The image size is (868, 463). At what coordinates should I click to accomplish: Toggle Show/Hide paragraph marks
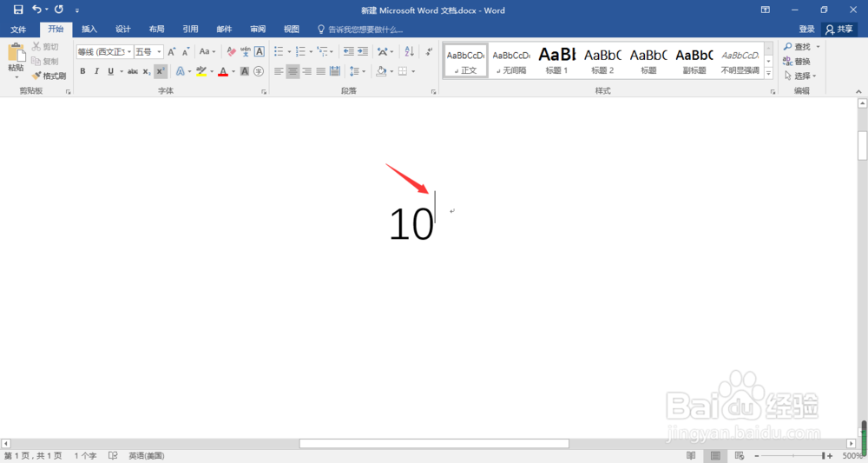tap(429, 51)
